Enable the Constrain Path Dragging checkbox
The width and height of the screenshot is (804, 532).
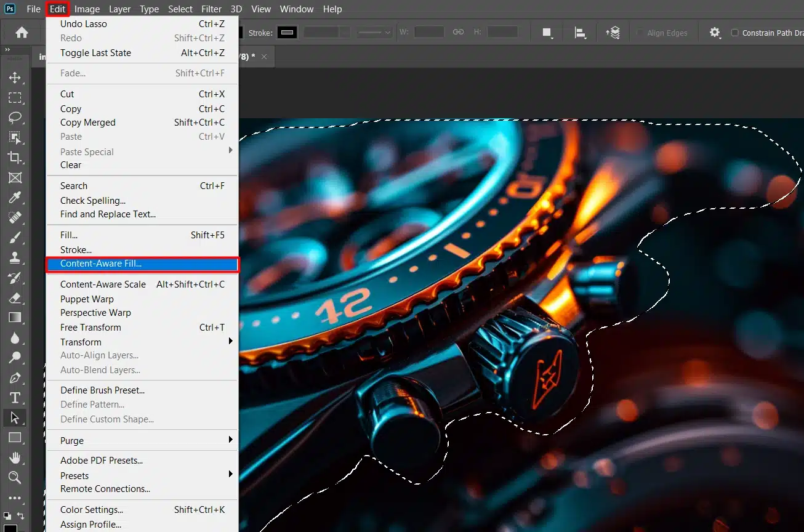coord(734,33)
